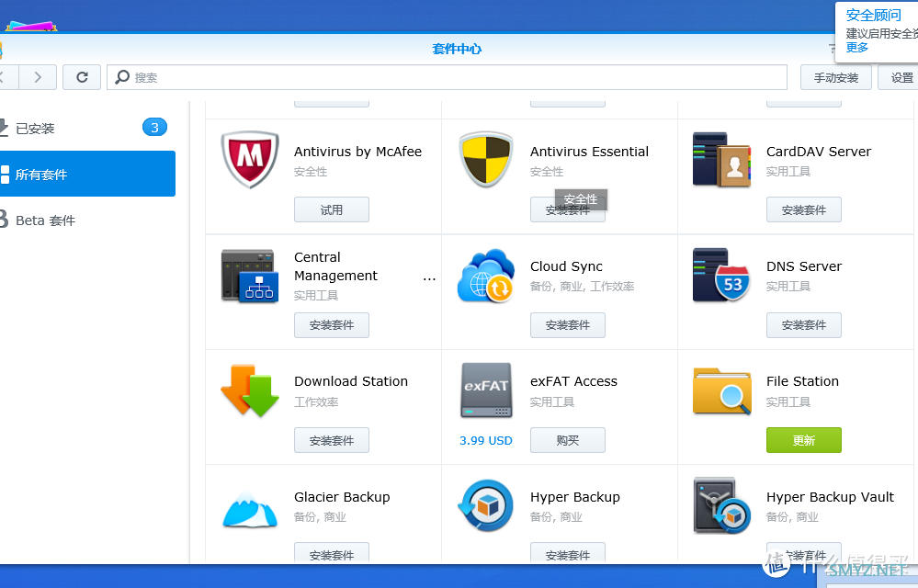Open the DNS Server package icon
This screenshot has width=918, height=588.
[722, 275]
